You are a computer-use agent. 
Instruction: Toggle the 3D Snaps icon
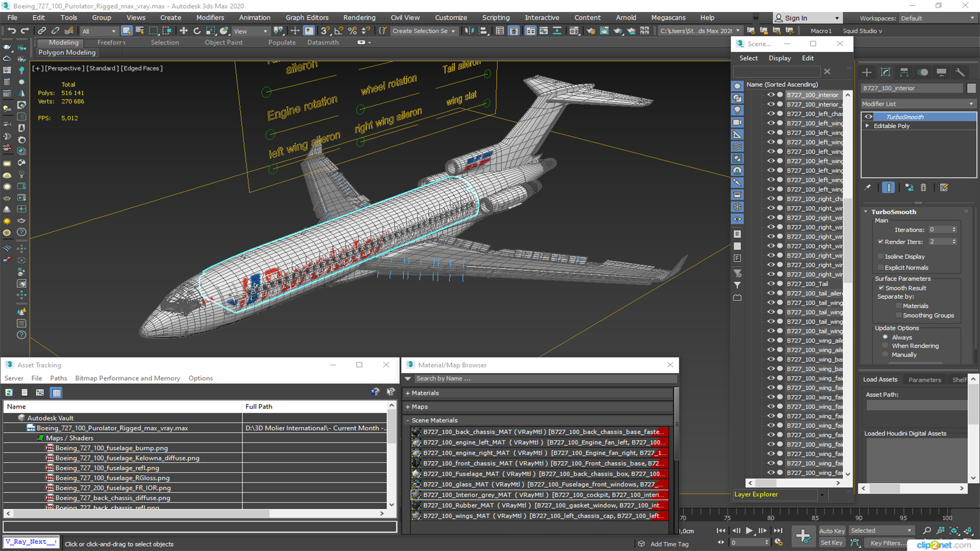[x=325, y=31]
